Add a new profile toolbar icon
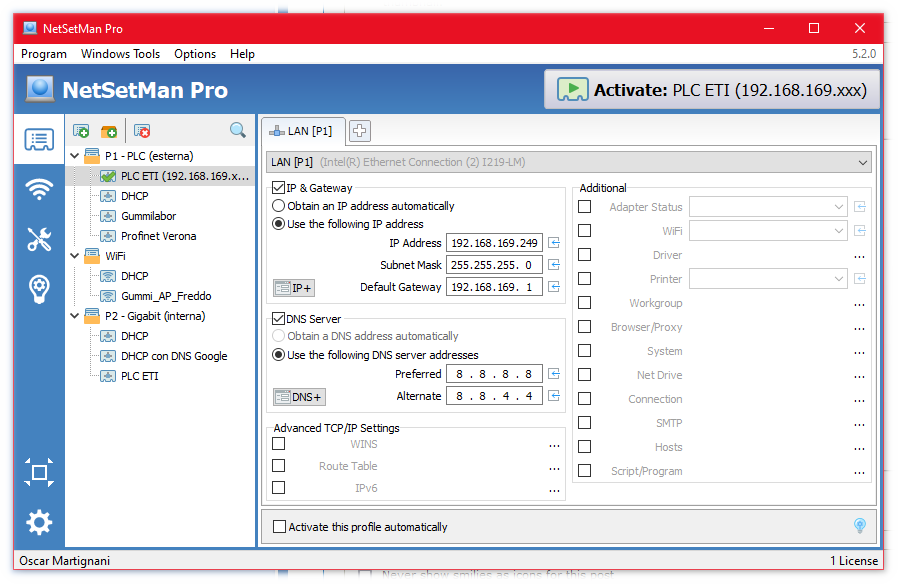The image size is (898, 584). tap(81, 131)
